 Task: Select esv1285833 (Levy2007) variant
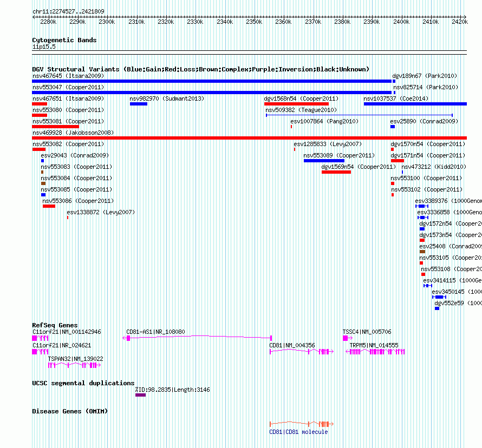pyautogui.click(x=295, y=149)
